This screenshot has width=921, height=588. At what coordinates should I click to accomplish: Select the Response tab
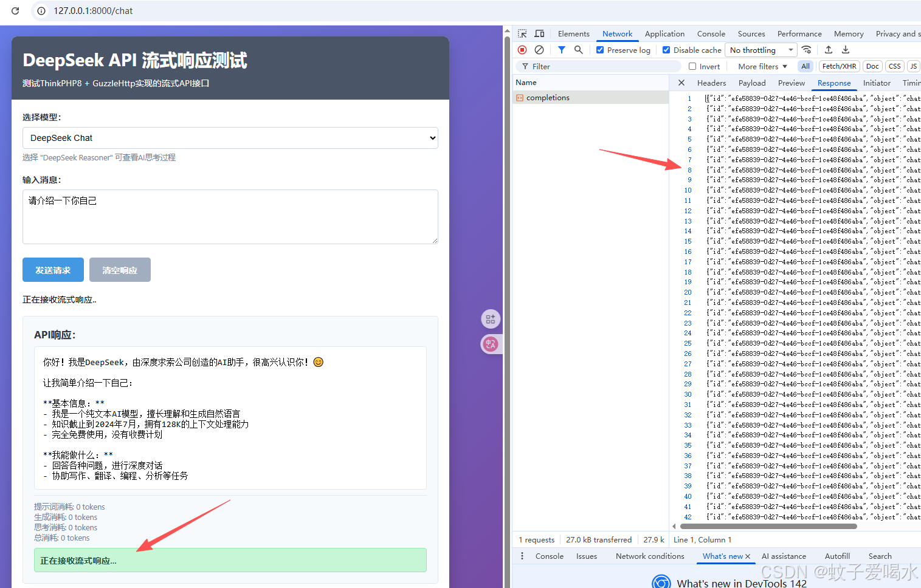pos(834,83)
